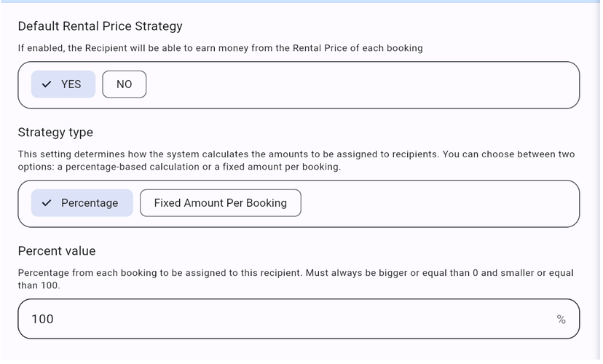Click the checkmark icon in the YES chip
The height and width of the screenshot is (364, 603).
(47, 84)
